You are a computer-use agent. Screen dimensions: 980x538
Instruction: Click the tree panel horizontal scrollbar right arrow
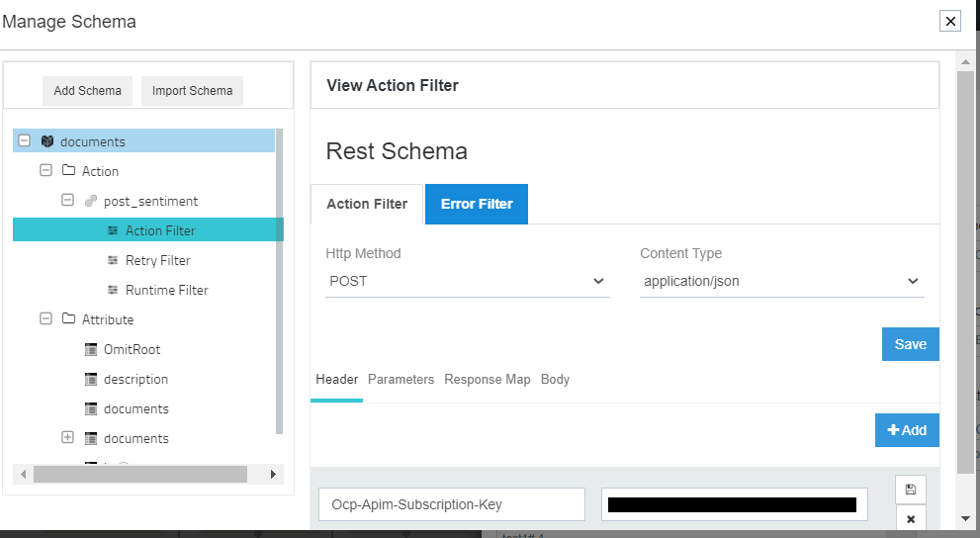point(273,475)
